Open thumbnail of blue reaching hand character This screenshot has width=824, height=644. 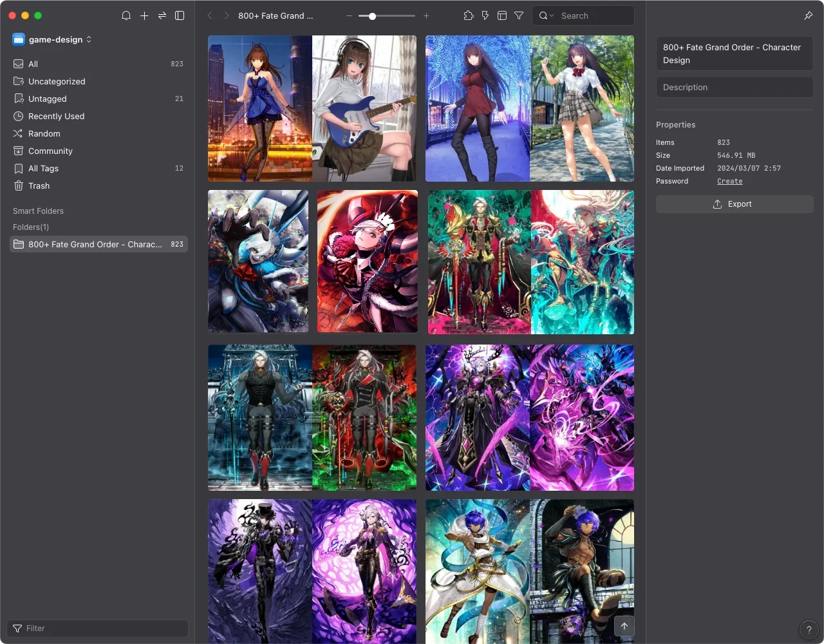[x=258, y=261]
